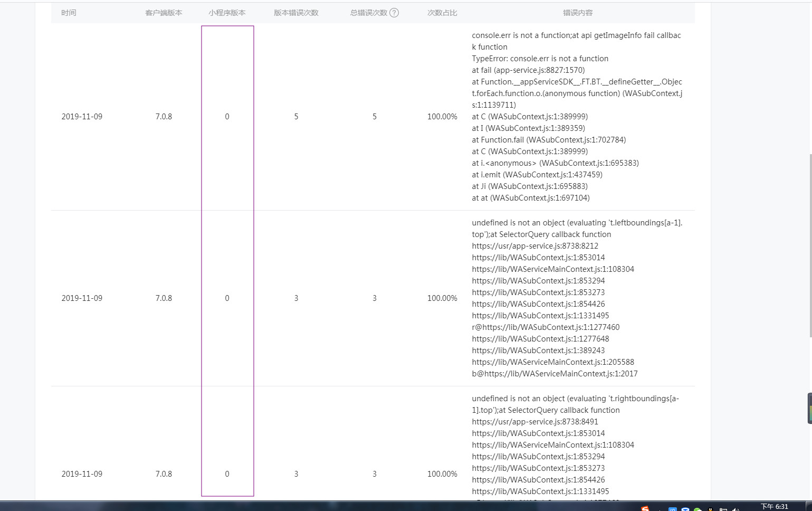Viewport: 812px width, 511px height.
Task: Click the help icon beside 总错误次数
Action: click(x=394, y=13)
